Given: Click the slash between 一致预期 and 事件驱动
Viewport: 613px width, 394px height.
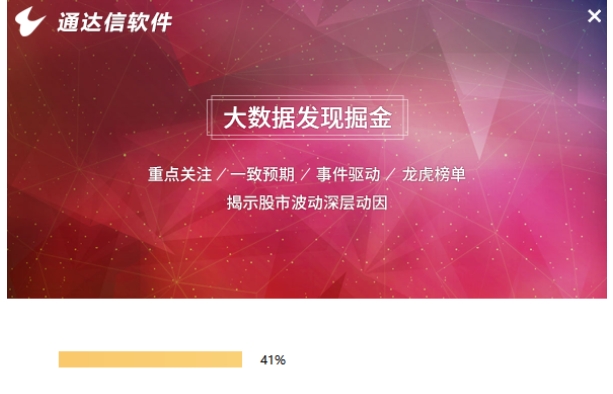Looking at the screenshot, I should point(305,174).
